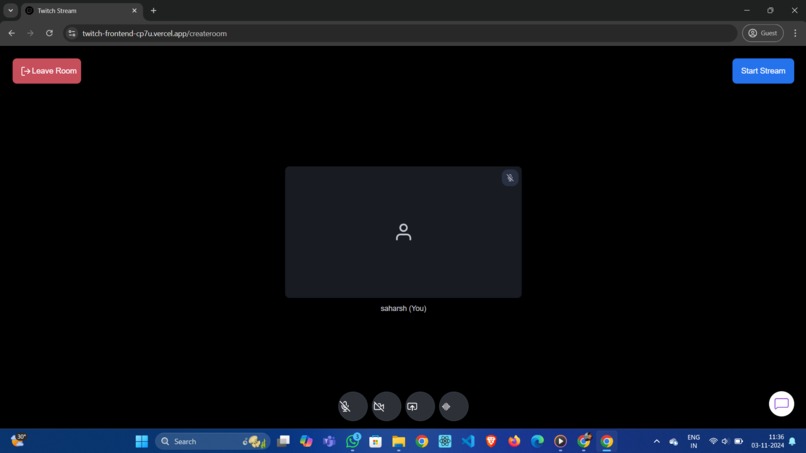Open the Guest profile button
The image size is (806, 453).
pyautogui.click(x=763, y=33)
